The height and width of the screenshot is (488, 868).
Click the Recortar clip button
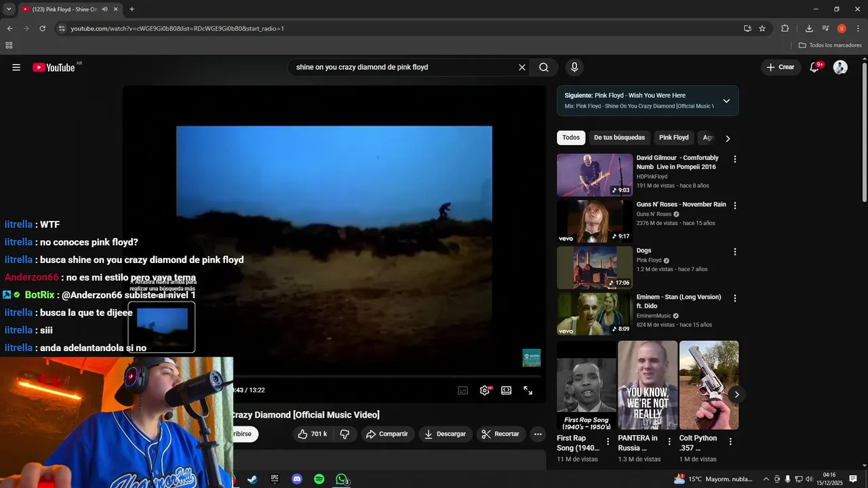point(500,434)
